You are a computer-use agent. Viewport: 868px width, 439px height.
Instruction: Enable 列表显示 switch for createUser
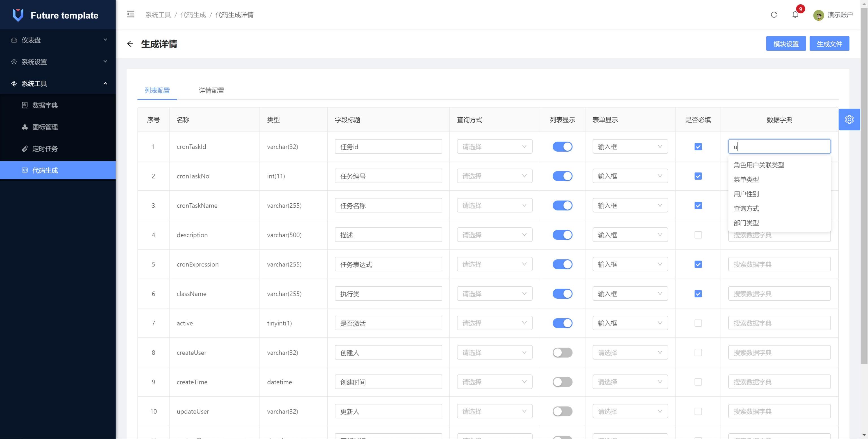tap(562, 353)
